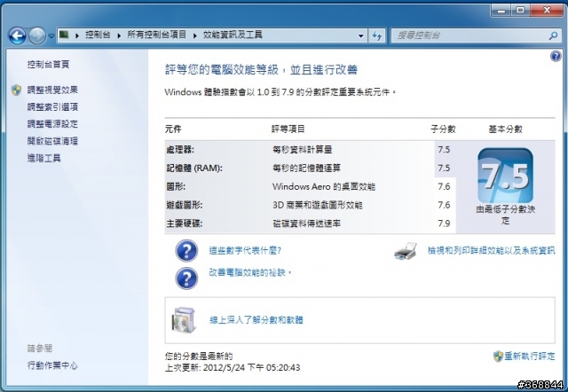Click the control panel icon in address bar
Image resolution: width=568 pixels, height=392 pixels.
[65, 35]
